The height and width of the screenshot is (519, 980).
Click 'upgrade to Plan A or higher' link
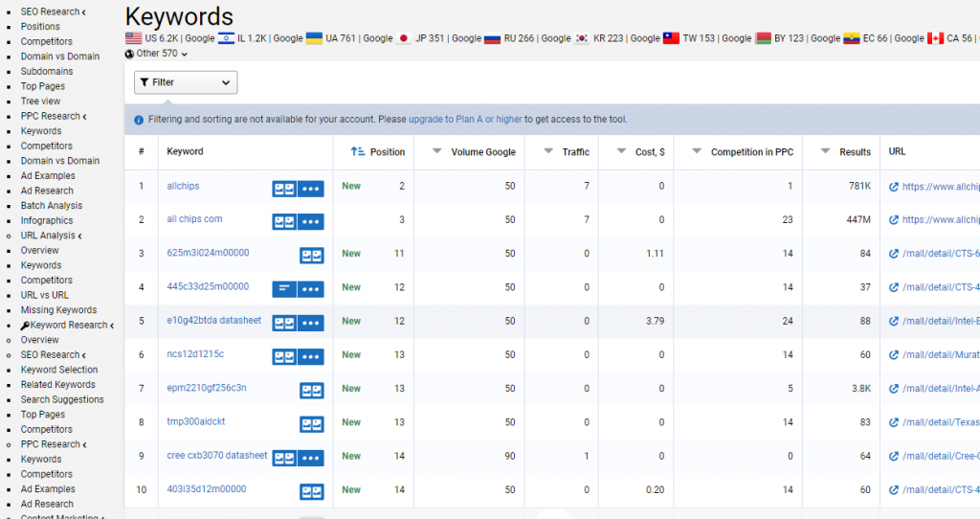click(x=465, y=120)
